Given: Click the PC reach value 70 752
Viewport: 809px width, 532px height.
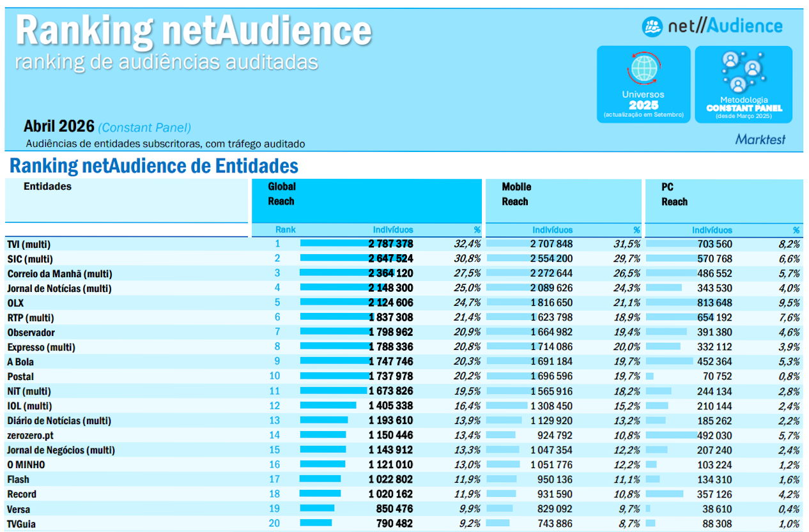Looking at the screenshot, I should [x=718, y=376].
